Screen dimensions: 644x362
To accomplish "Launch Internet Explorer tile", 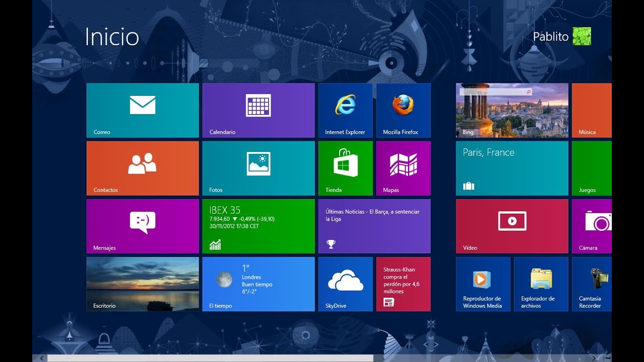I will click(346, 111).
